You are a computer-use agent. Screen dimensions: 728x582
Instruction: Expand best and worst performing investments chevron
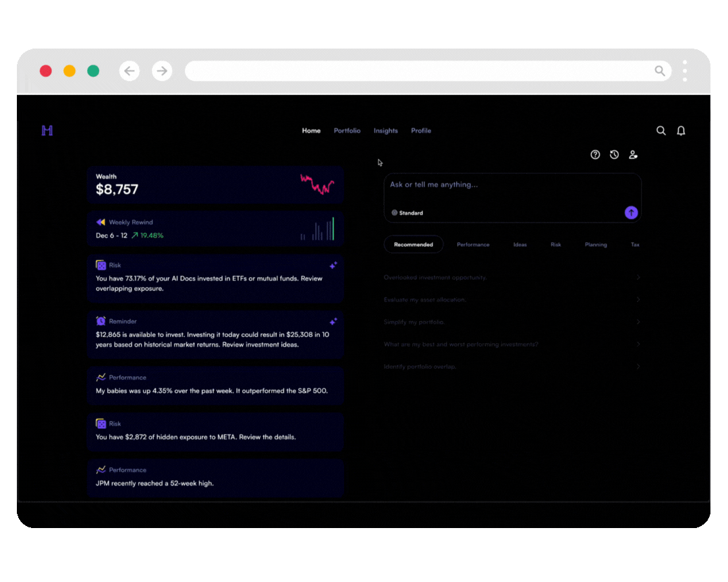[x=638, y=344]
